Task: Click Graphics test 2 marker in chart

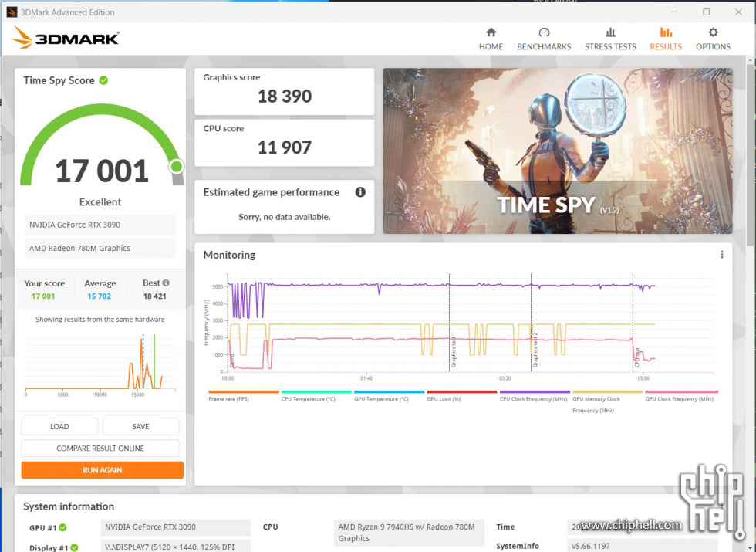Action: (x=535, y=351)
